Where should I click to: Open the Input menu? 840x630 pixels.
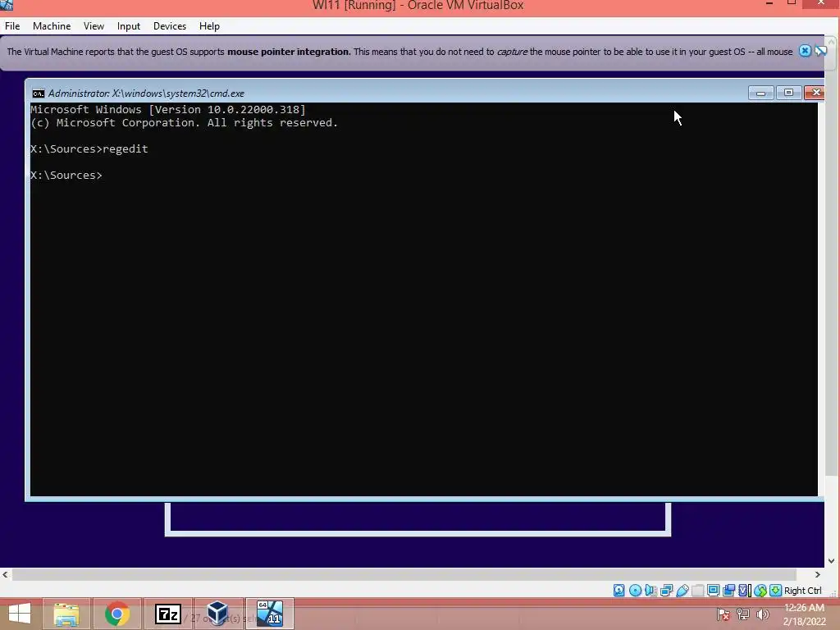[x=129, y=26]
